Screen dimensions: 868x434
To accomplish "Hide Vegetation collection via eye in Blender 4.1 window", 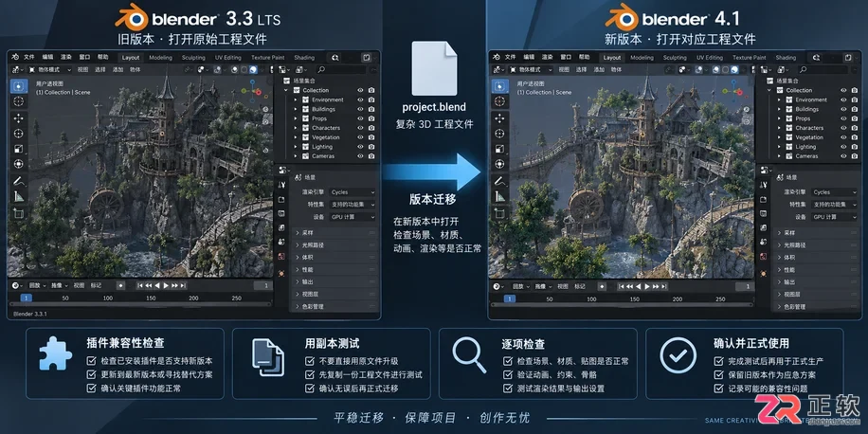I will coord(843,137).
